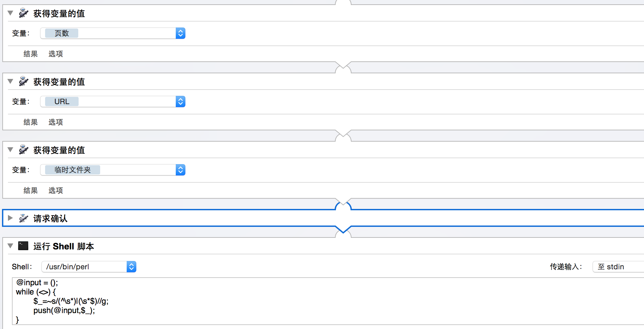Show 选项 tab under 临时文件夹 action
Image resolution: width=644 pixels, height=329 pixels.
pyautogui.click(x=56, y=190)
